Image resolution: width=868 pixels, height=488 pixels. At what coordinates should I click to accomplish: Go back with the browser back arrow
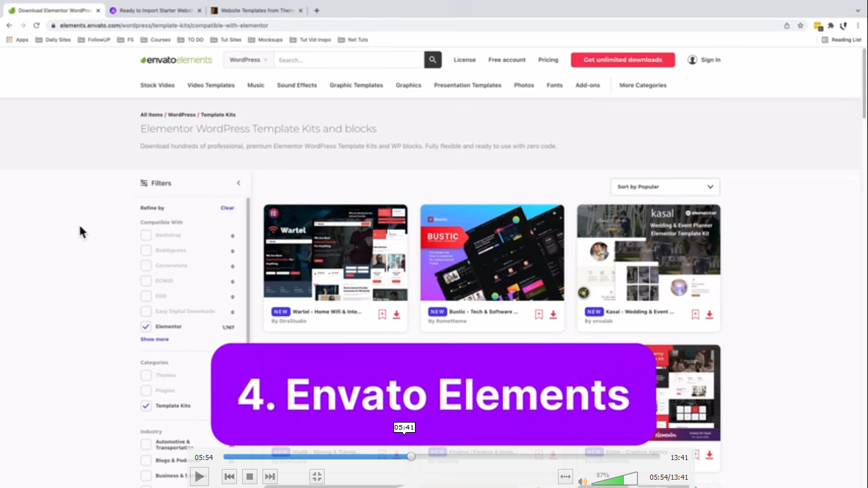9,25
